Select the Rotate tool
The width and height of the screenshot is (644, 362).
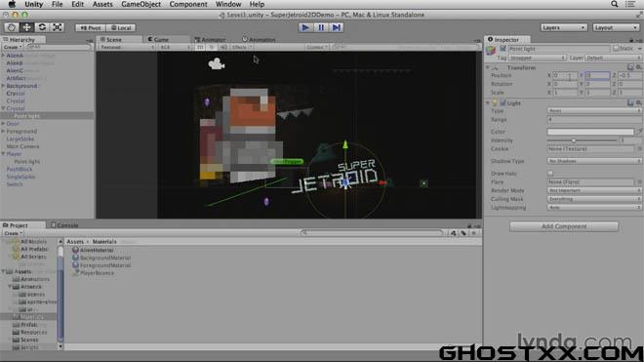coord(42,27)
